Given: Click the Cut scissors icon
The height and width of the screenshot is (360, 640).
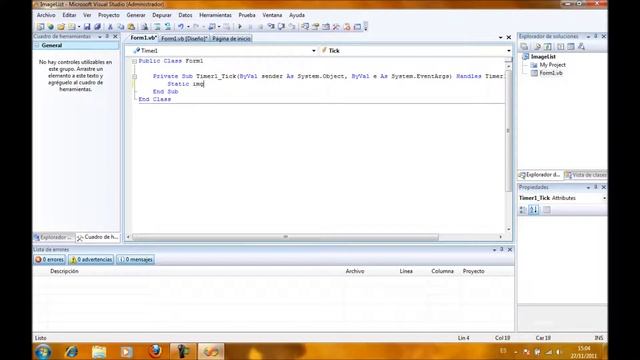Looking at the screenshot, I should pos(110,27).
